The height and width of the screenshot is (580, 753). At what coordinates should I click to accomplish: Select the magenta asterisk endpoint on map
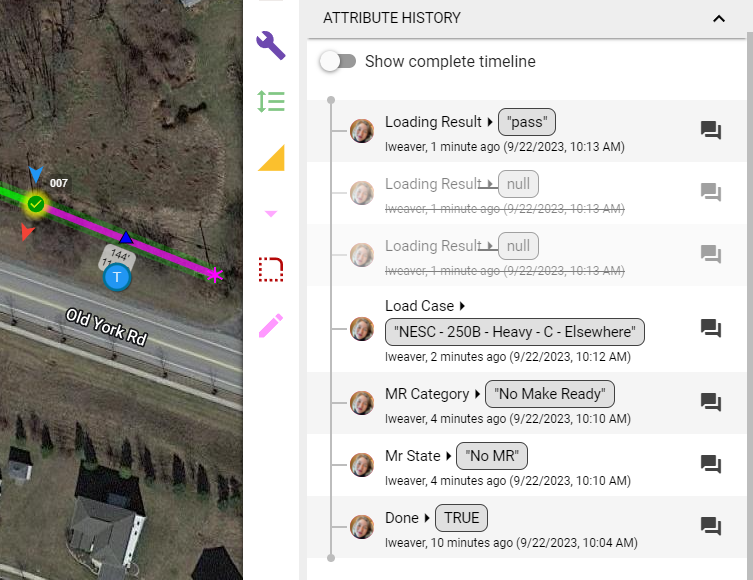point(215,275)
